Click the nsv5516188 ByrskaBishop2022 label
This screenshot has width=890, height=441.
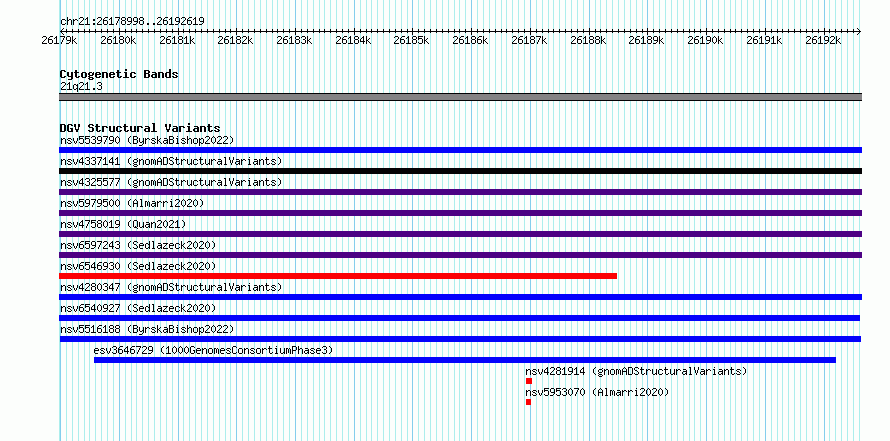click(x=147, y=329)
